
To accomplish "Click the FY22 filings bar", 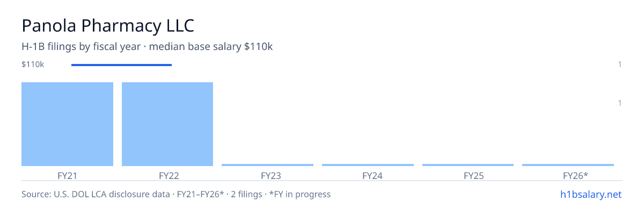I will (167, 124).
